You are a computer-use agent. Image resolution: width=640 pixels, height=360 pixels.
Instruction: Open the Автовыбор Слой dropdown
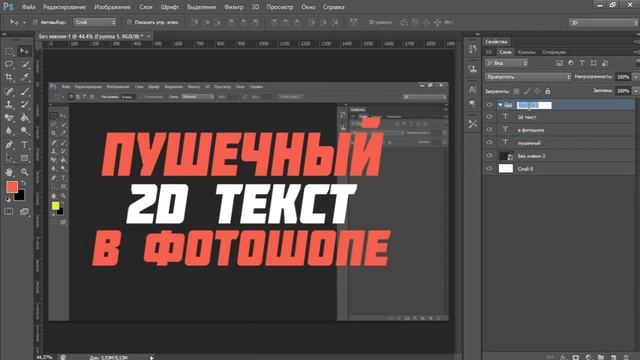[95, 22]
